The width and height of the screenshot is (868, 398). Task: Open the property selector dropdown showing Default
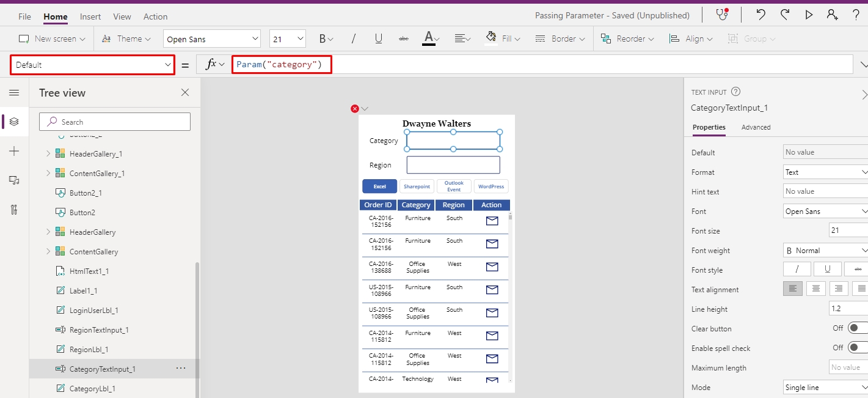point(93,65)
